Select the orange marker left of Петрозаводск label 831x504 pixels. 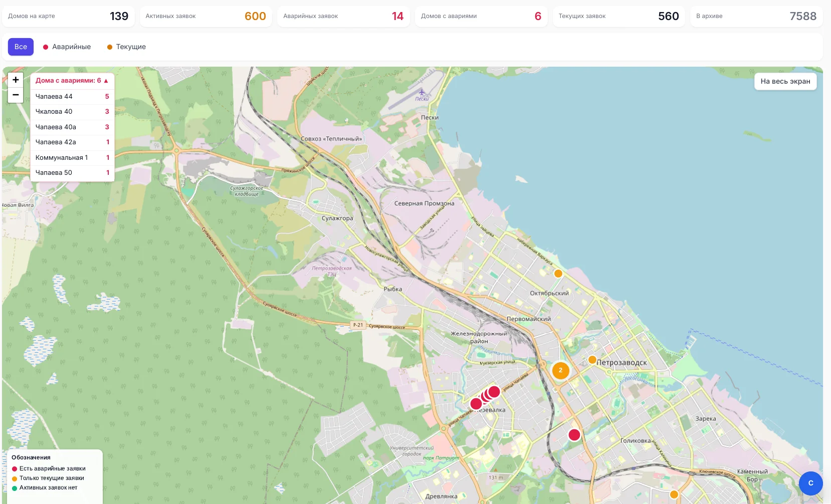(592, 360)
